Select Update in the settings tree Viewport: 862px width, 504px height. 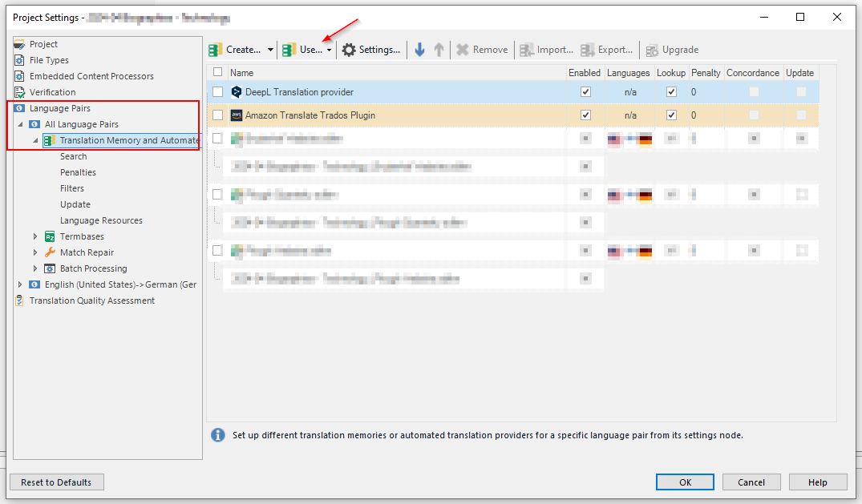(x=75, y=204)
